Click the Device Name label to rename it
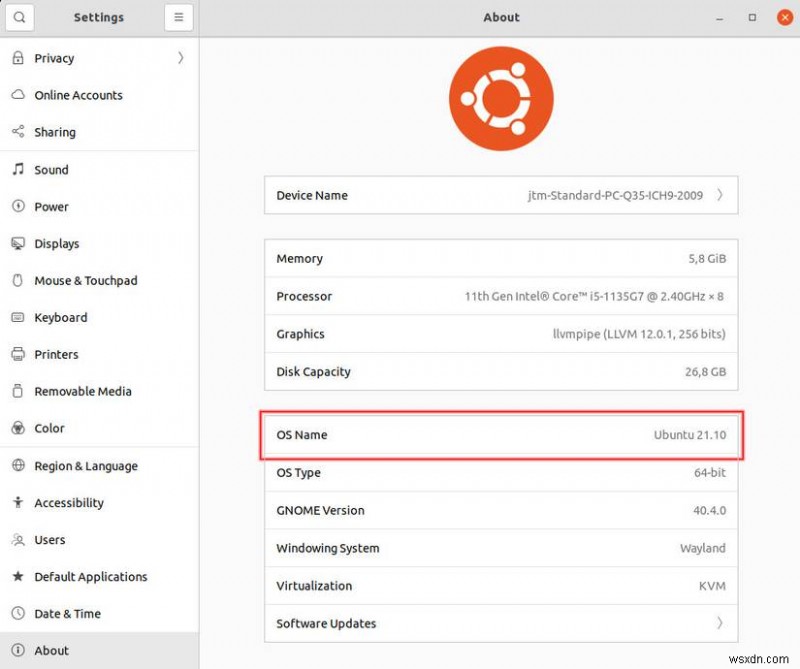Screen dimensions: 800x669 tap(312, 195)
